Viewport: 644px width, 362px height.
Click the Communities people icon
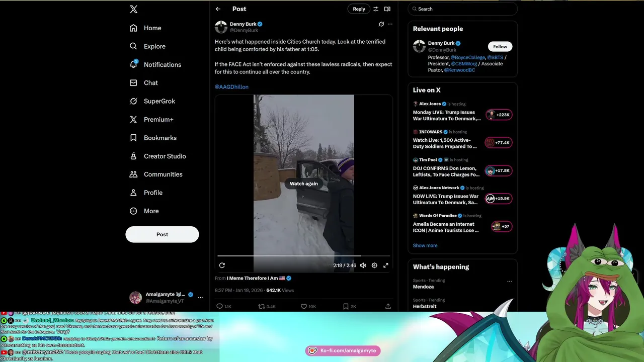(133, 174)
